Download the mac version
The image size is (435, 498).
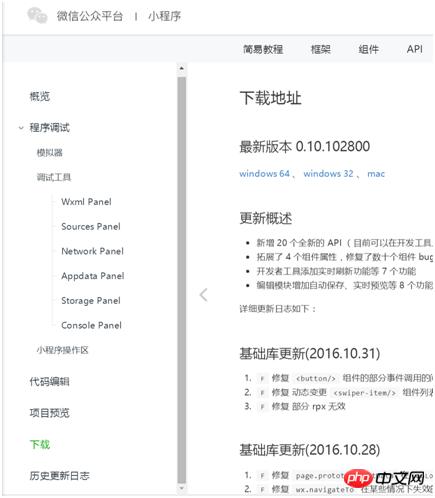[376, 174]
